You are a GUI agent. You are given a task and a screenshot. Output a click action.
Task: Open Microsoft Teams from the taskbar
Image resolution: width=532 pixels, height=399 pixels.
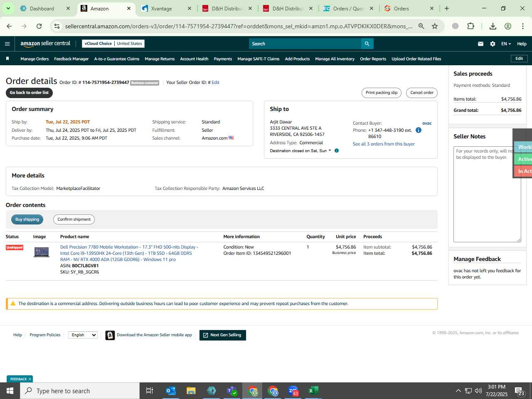click(x=232, y=391)
